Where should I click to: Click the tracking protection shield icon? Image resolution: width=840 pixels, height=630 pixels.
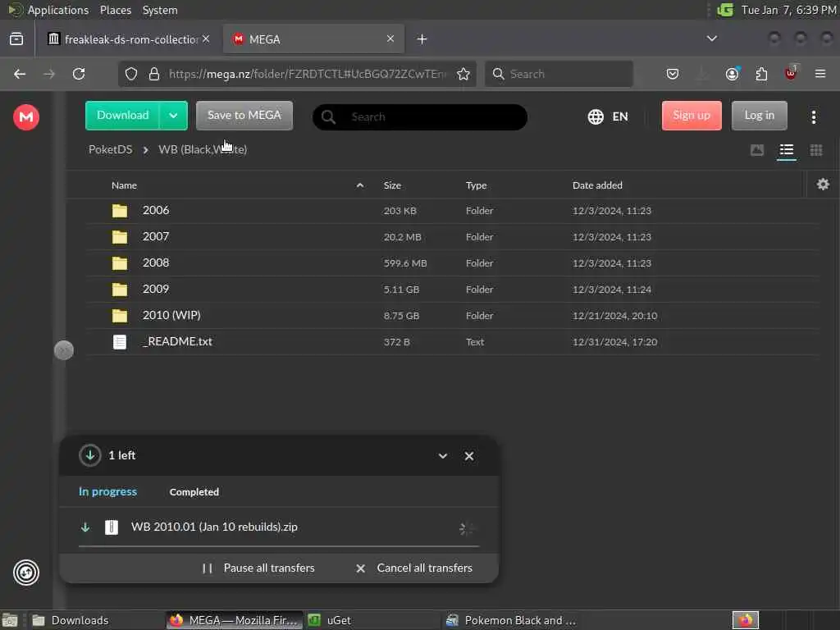(130, 74)
